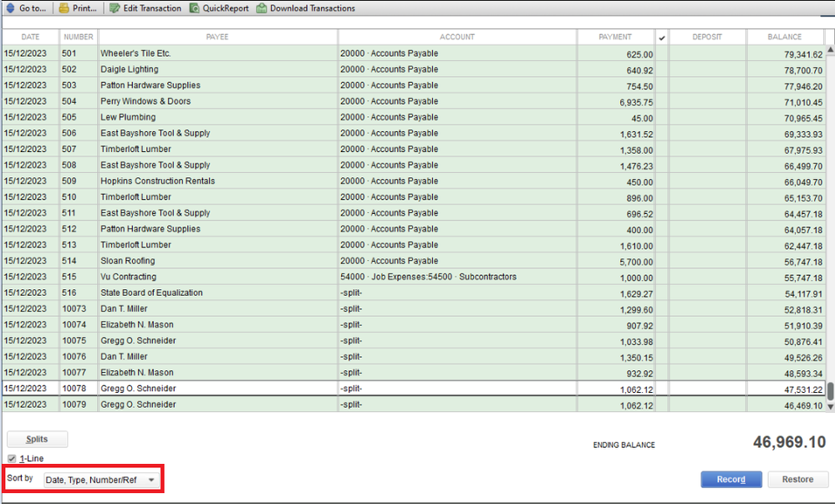Screen dimensions: 835x504
Task: Open Print... toolbar label
Action: pos(84,8)
